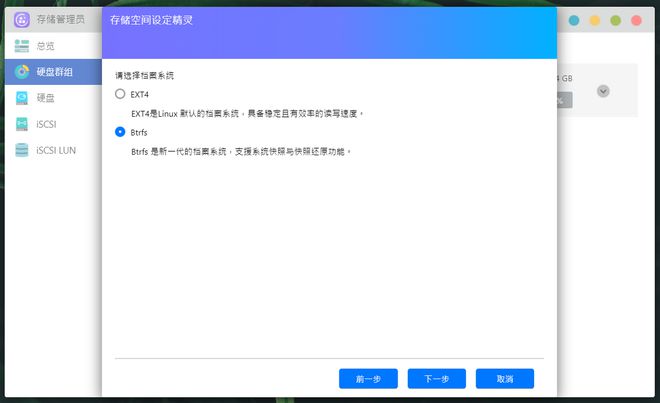Screen dimensions: 660x403
Task: Click the 请选择档案系统 prompt text
Action: (x=144, y=76)
